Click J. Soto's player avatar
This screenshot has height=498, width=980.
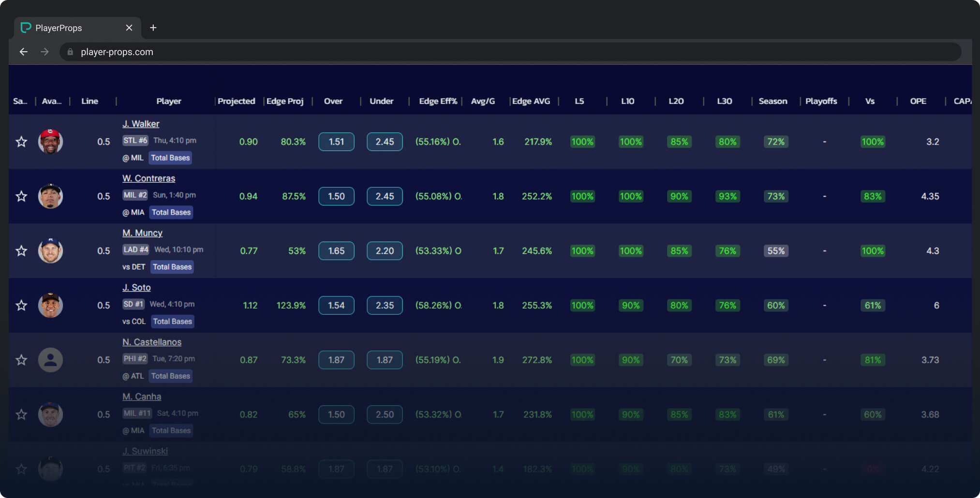50,305
